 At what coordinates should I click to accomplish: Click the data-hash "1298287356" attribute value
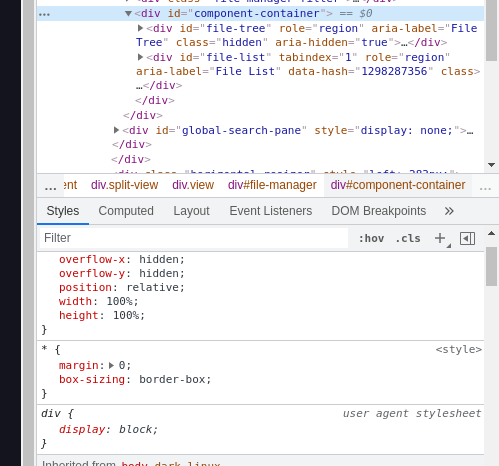click(394, 71)
